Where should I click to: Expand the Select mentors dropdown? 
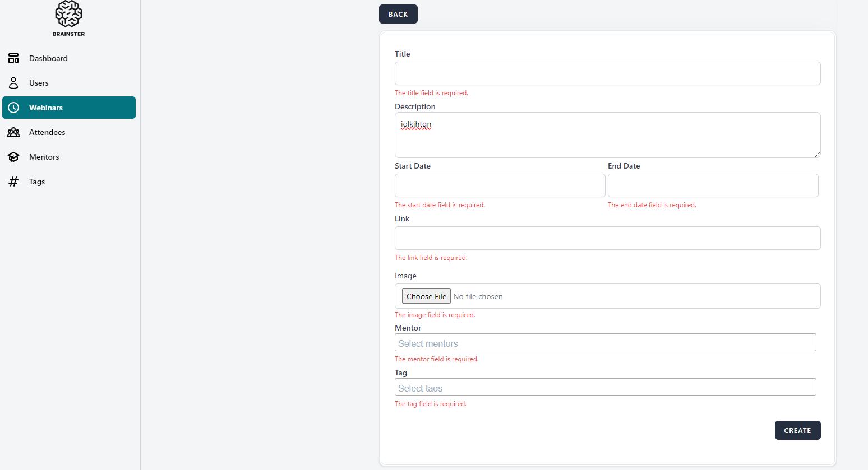(605, 343)
